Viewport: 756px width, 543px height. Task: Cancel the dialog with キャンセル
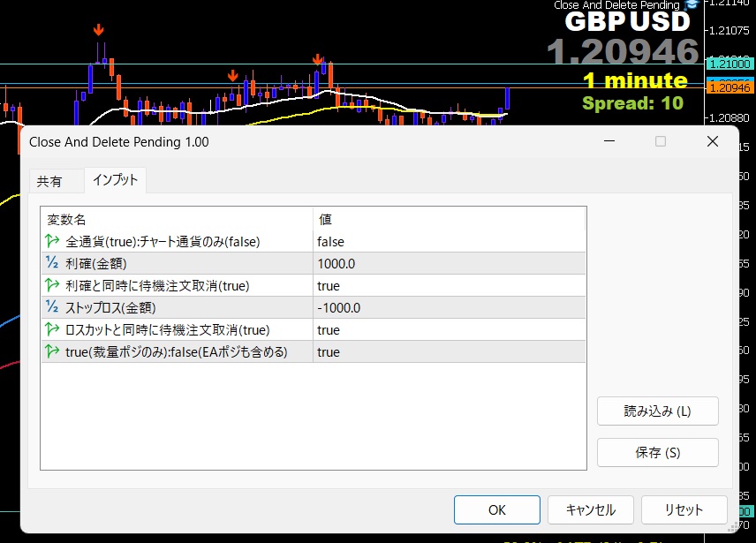[x=590, y=509]
